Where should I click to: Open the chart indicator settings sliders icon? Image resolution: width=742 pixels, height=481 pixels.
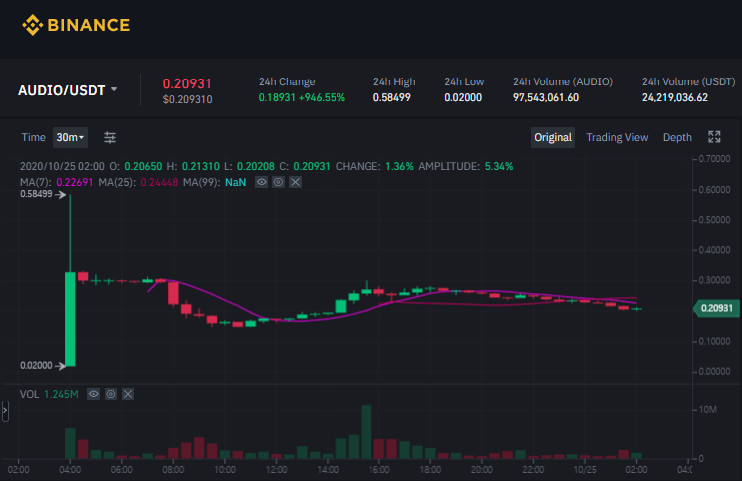pos(110,137)
